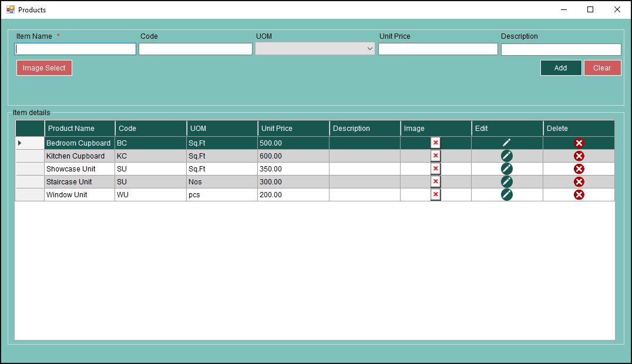Sort by Product Name column header
Screen dimensions: 632x364
point(79,128)
